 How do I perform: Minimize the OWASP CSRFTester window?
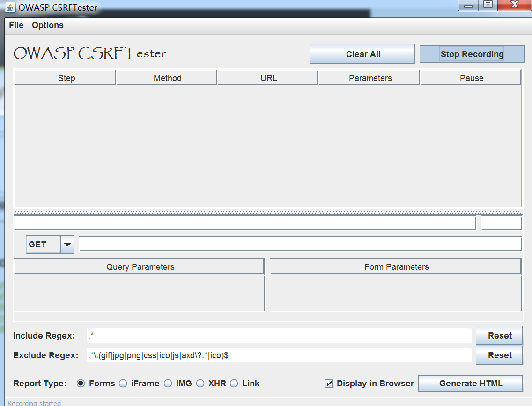468,5
